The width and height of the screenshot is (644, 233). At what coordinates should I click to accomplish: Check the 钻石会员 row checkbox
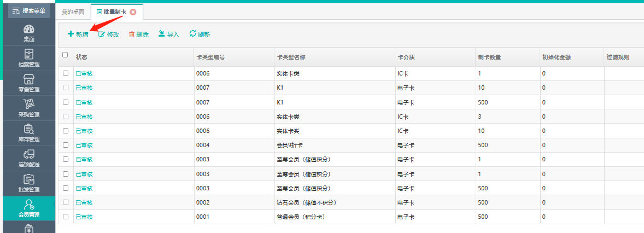coord(66,202)
